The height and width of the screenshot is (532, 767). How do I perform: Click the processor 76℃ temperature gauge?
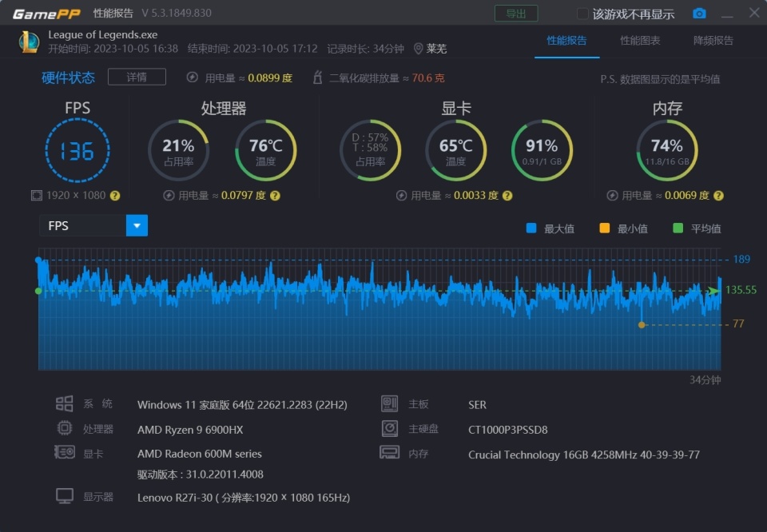tap(265, 150)
